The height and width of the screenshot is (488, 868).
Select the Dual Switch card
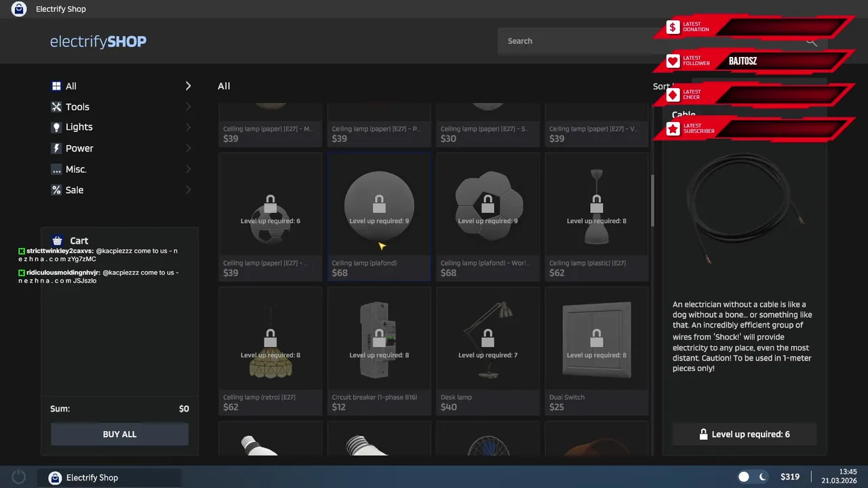597,350
